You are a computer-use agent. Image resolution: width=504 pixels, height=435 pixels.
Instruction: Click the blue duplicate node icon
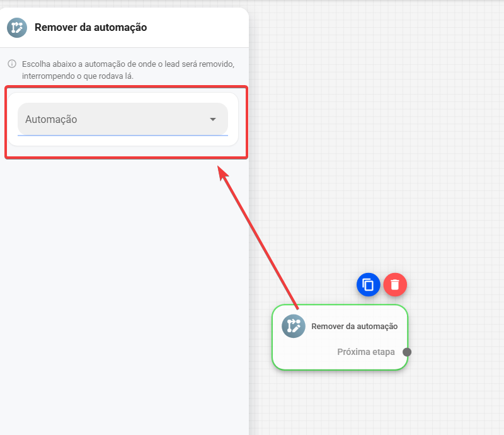pyautogui.click(x=368, y=285)
